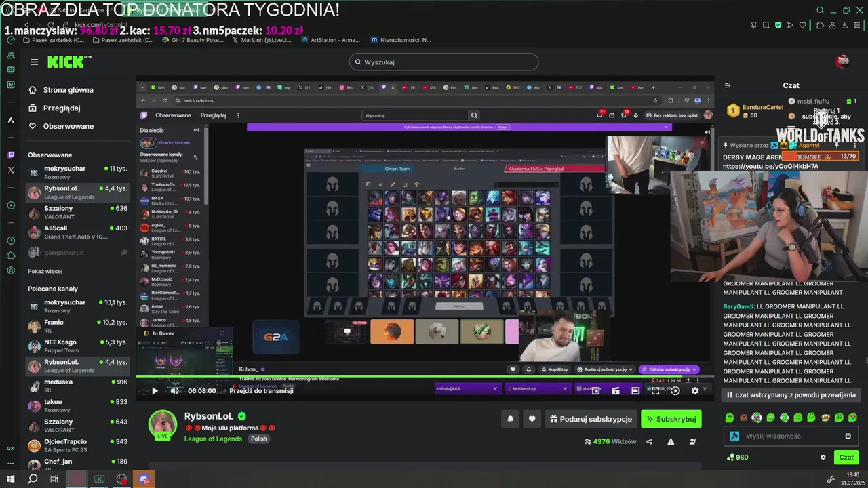The image size is (868, 488).
Task: Toggle fullscreen on the Kick player
Action: (x=655, y=390)
